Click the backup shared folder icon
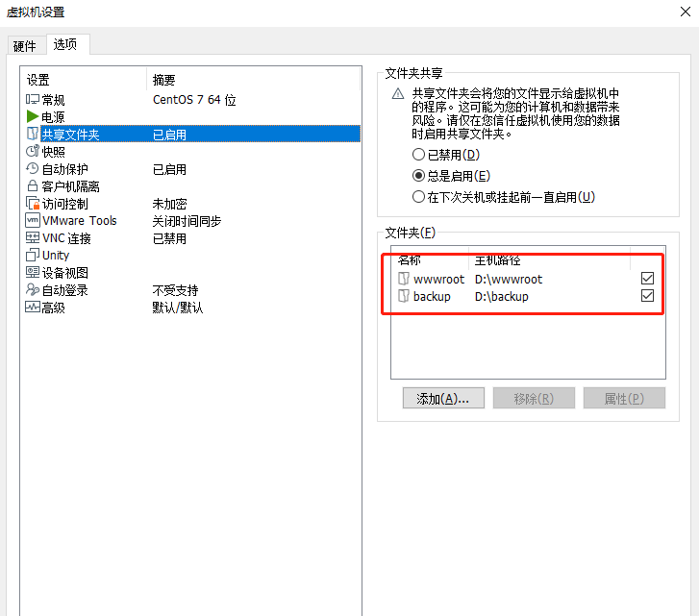 tap(404, 296)
